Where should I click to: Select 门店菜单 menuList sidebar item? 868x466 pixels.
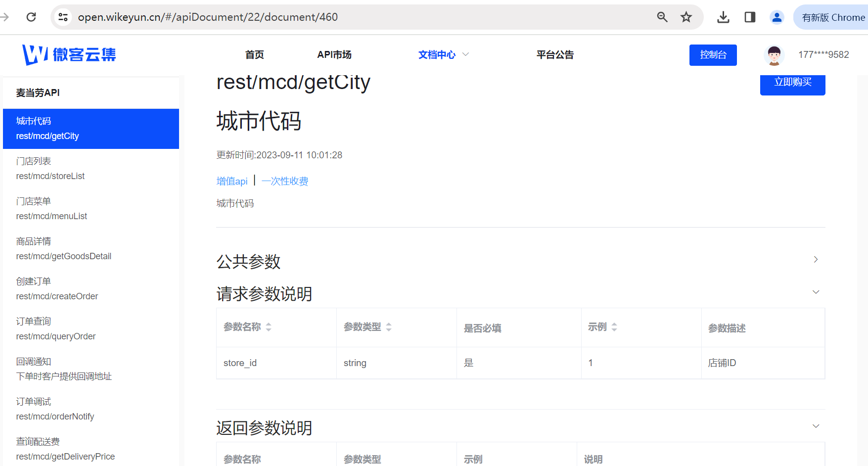click(91, 209)
